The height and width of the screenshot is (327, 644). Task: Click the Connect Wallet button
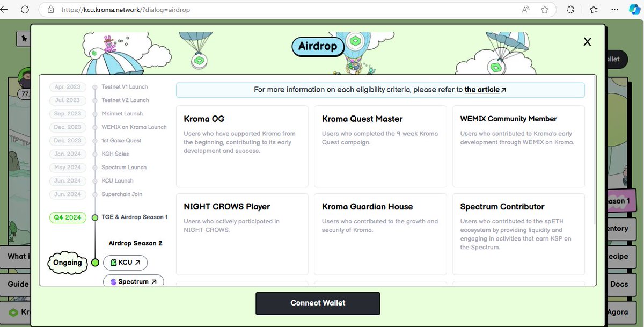318,303
